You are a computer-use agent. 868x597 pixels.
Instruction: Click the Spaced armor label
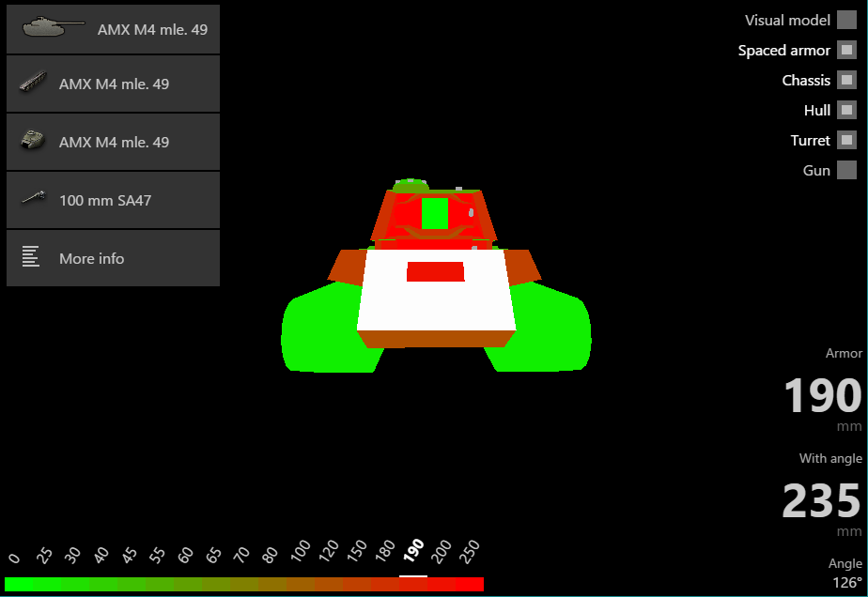pyautogui.click(x=783, y=51)
